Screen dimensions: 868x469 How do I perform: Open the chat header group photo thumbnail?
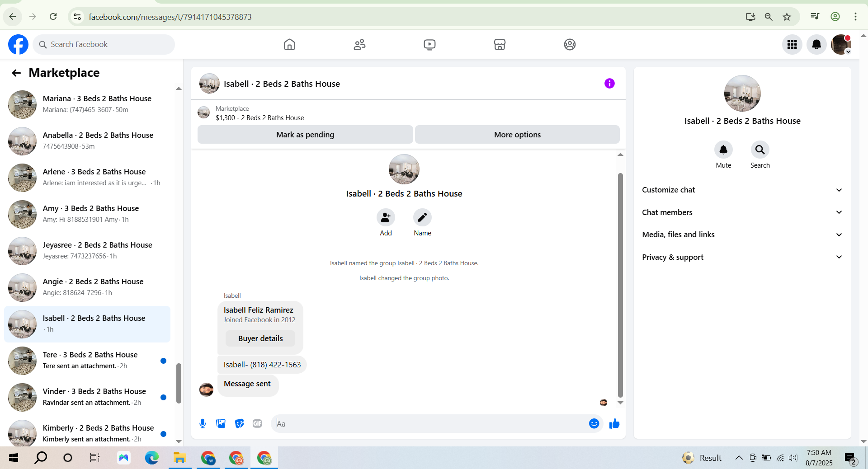coord(209,84)
